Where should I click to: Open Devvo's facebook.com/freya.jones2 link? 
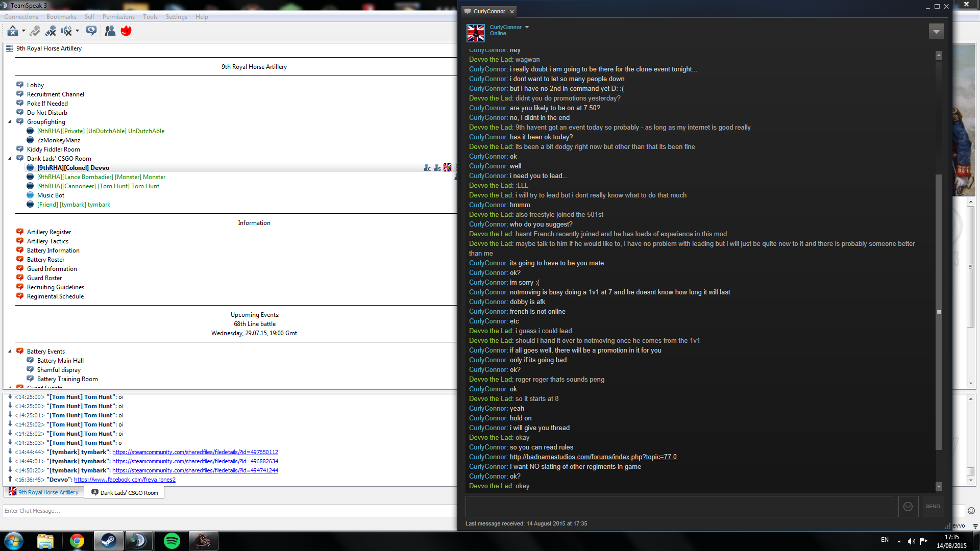click(x=125, y=480)
